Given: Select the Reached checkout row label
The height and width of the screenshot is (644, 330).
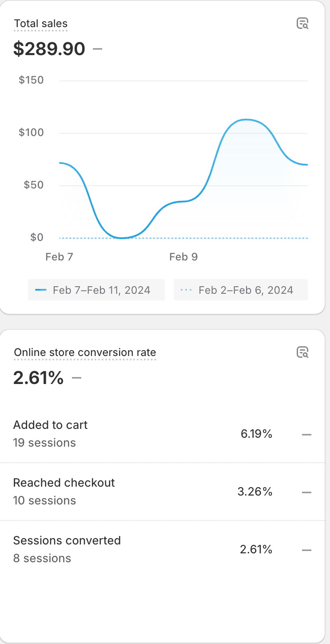Looking at the screenshot, I should point(64,483).
